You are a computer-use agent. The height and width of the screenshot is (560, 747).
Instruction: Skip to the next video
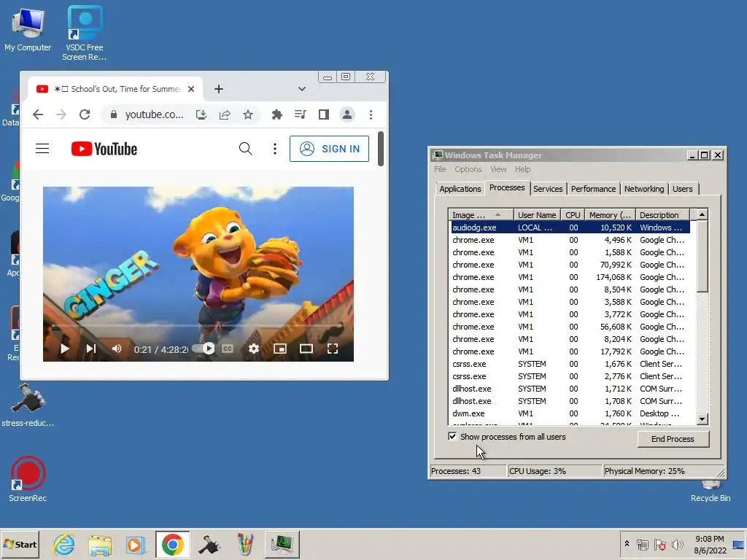point(90,349)
